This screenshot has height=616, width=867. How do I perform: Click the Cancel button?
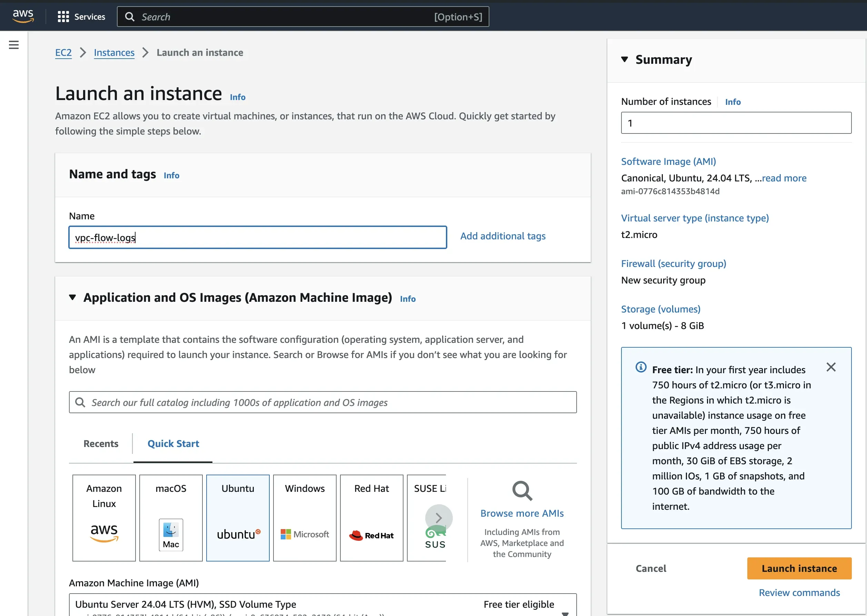(x=651, y=568)
